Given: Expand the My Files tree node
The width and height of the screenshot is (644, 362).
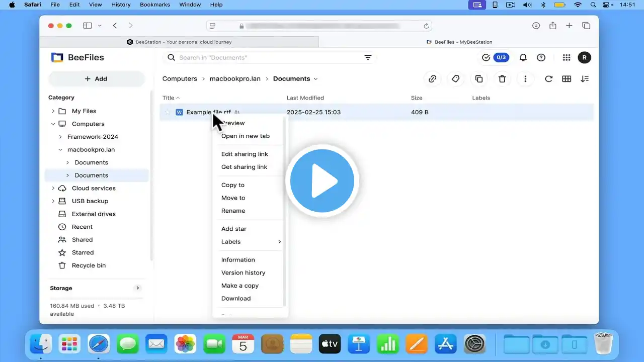Looking at the screenshot, I should click(53, 111).
